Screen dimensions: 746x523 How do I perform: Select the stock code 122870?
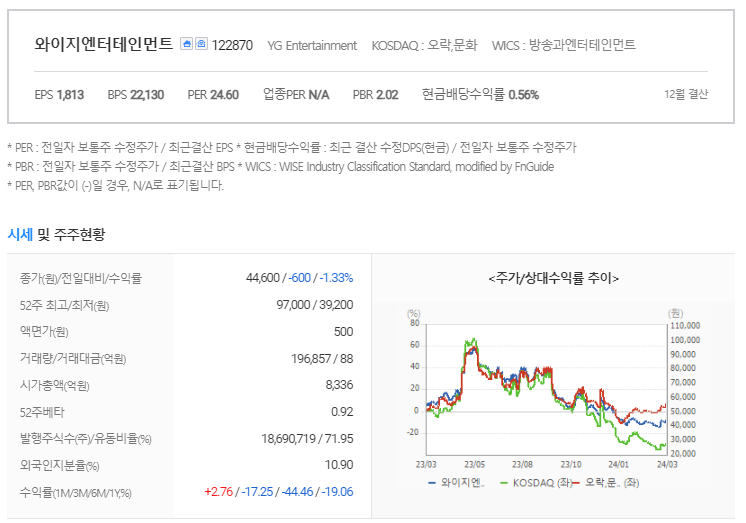pos(232,45)
